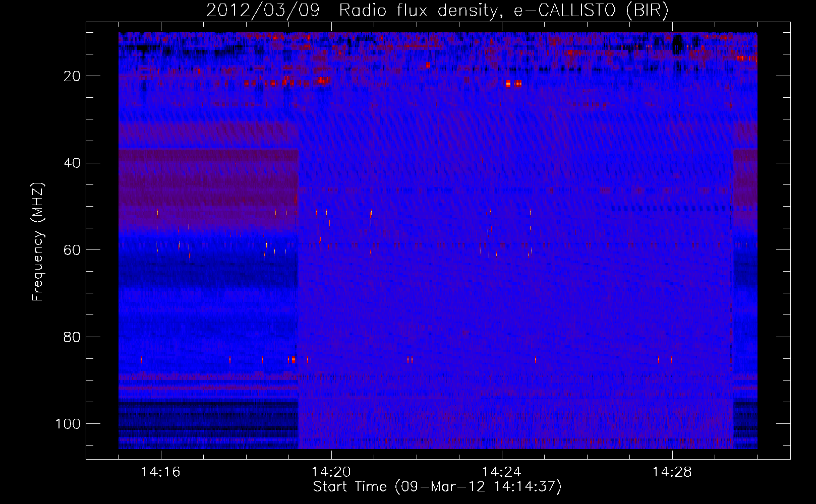
Task: Click the frequency axis label 100
Action: [x=68, y=424]
